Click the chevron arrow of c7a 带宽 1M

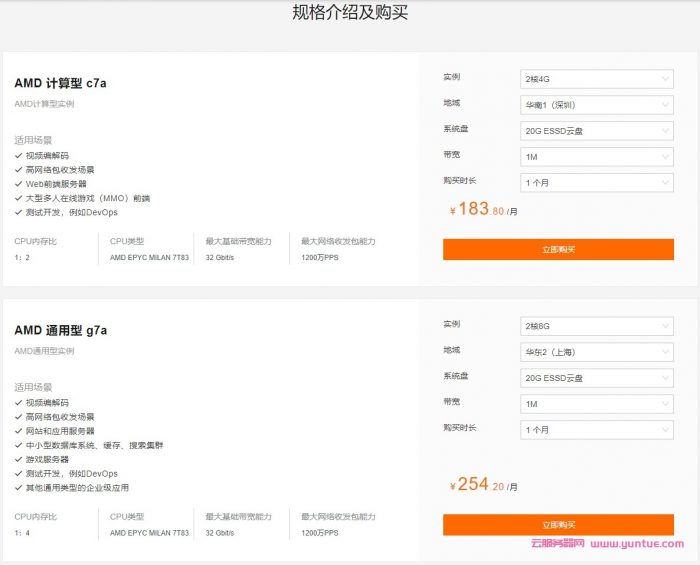(665, 157)
